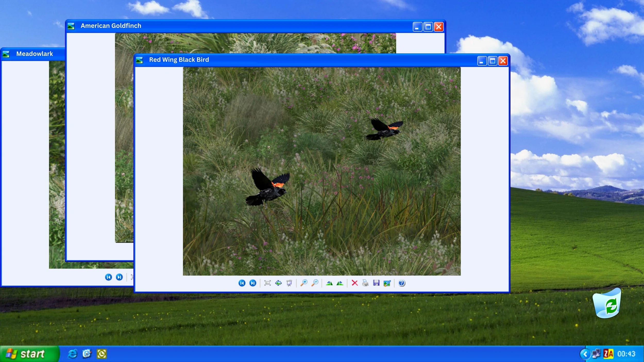Open the Meadowlark window system icon
The height and width of the screenshot is (362, 644).
tap(6, 54)
